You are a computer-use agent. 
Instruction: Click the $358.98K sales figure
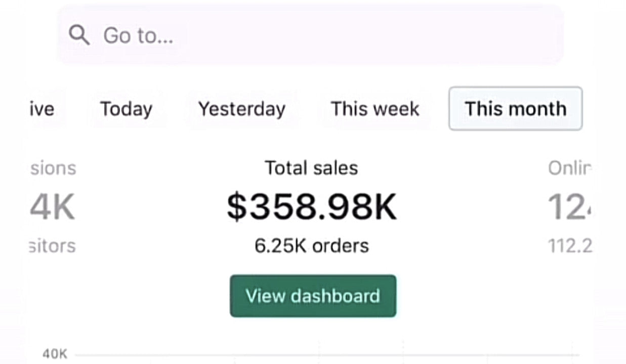pos(312,207)
